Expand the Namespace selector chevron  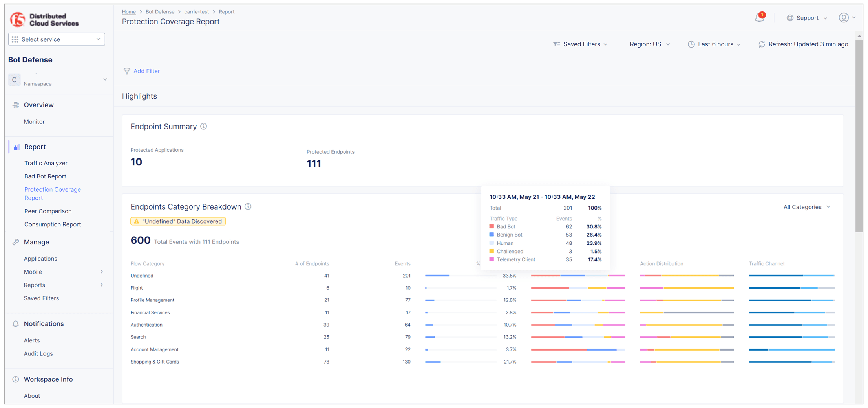point(105,79)
